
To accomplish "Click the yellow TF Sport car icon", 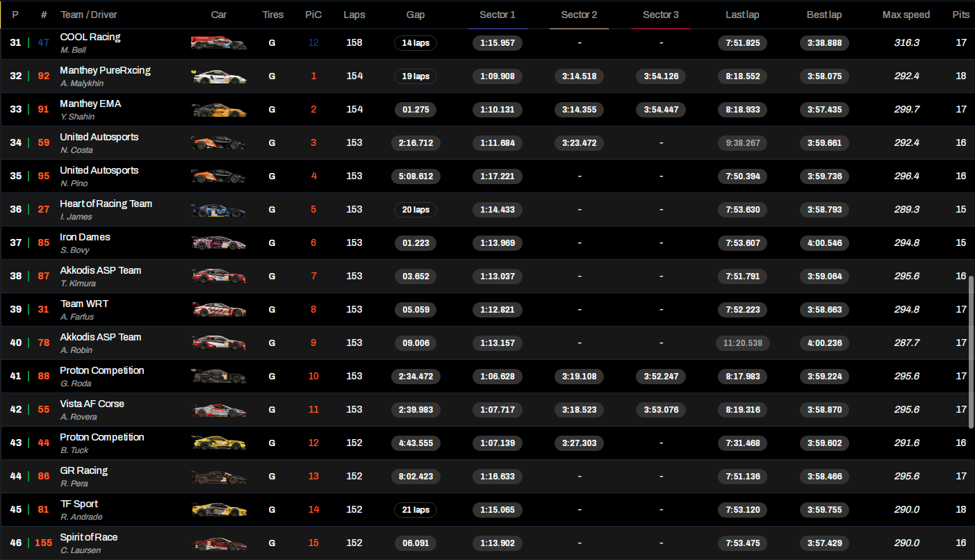I will point(218,510).
